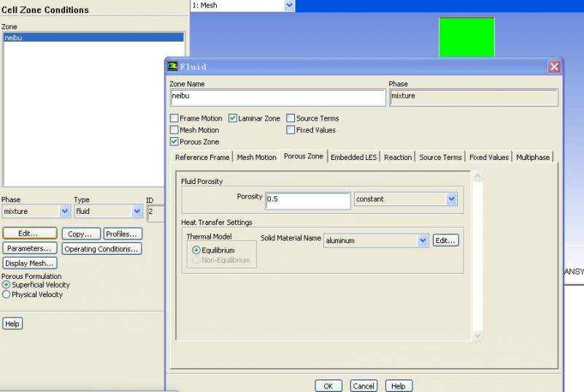Open the Phase mixture dropdown in Cell Zone Conditions

click(64, 212)
